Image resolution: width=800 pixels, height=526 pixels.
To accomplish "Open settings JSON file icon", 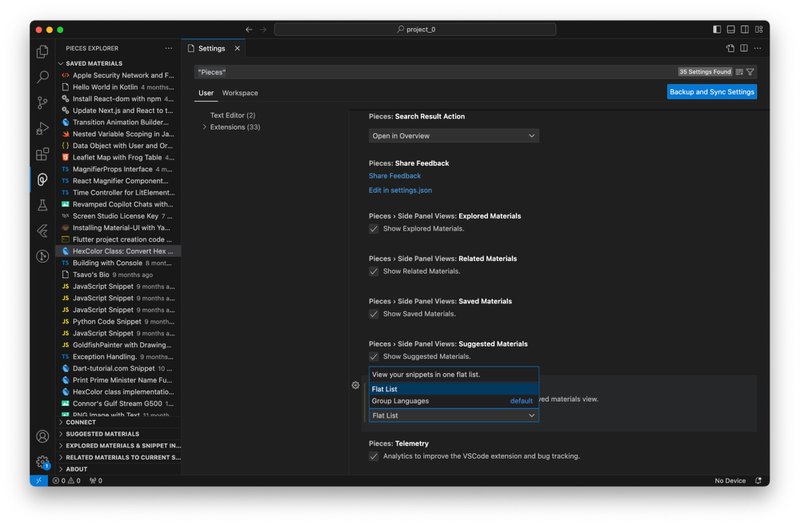I will [x=730, y=48].
